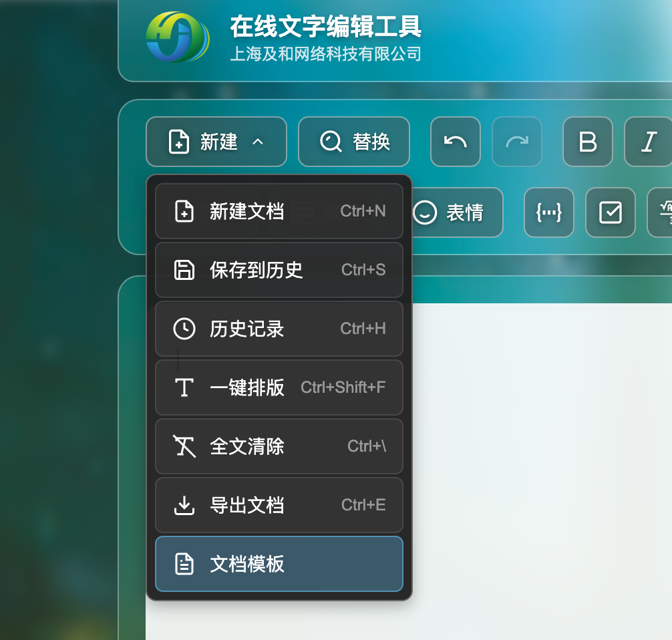Click the app logo in the header
This screenshot has width=672, height=640.
[x=178, y=37]
